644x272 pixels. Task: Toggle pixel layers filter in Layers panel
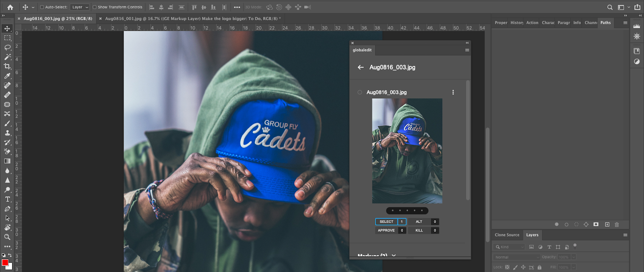(x=531, y=247)
